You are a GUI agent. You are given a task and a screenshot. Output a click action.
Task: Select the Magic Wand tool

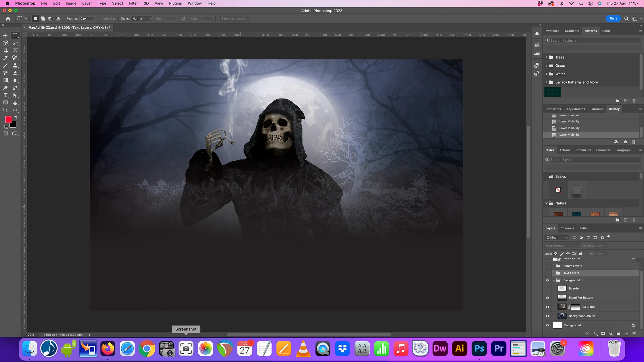tap(15, 43)
